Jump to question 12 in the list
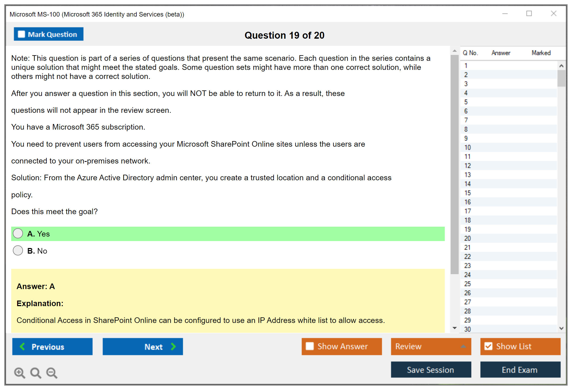574x392 pixels. (467, 166)
